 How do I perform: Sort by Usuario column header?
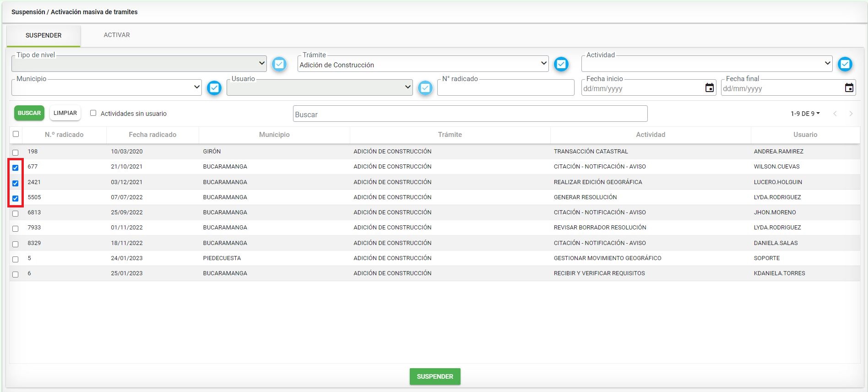click(805, 135)
